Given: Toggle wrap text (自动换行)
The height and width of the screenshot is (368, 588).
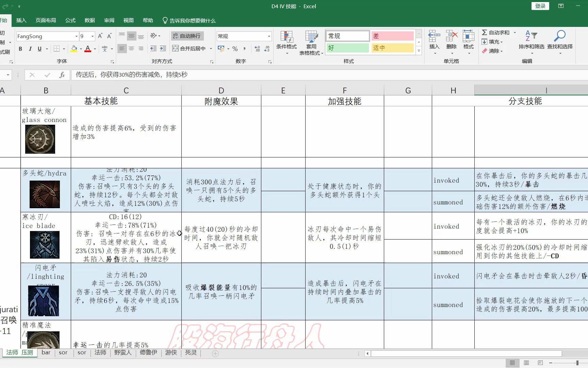Looking at the screenshot, I should [187, 36].
